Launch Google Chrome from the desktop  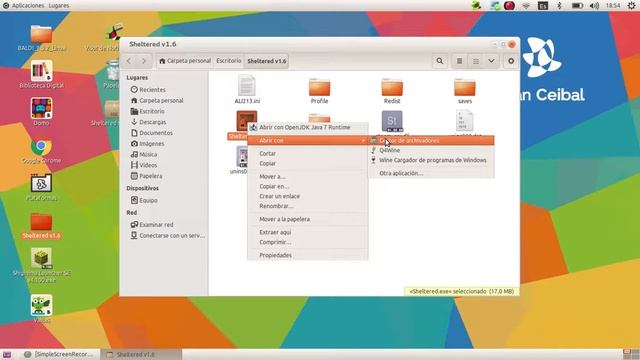pos(41,147)
